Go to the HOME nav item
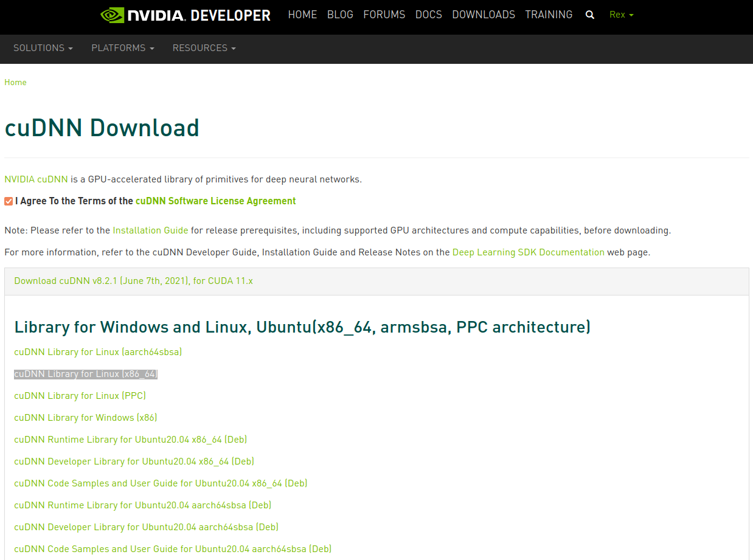 pos(302,15)
